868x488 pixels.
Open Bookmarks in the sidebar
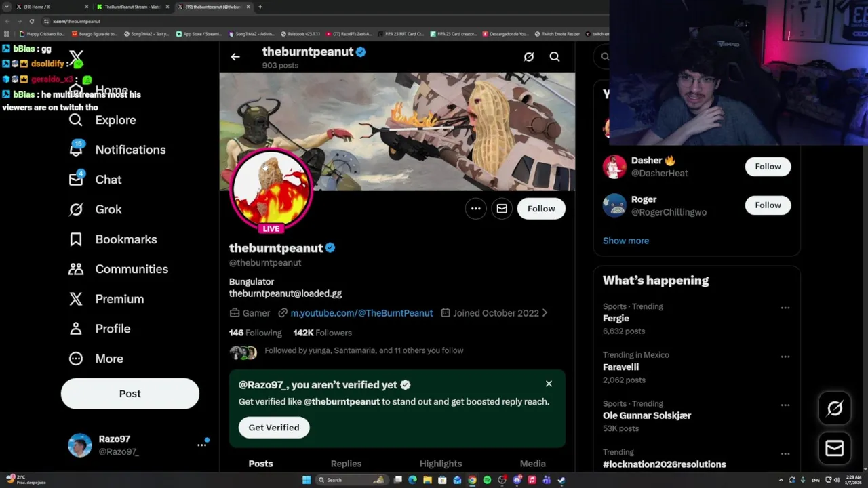(113, 239)
